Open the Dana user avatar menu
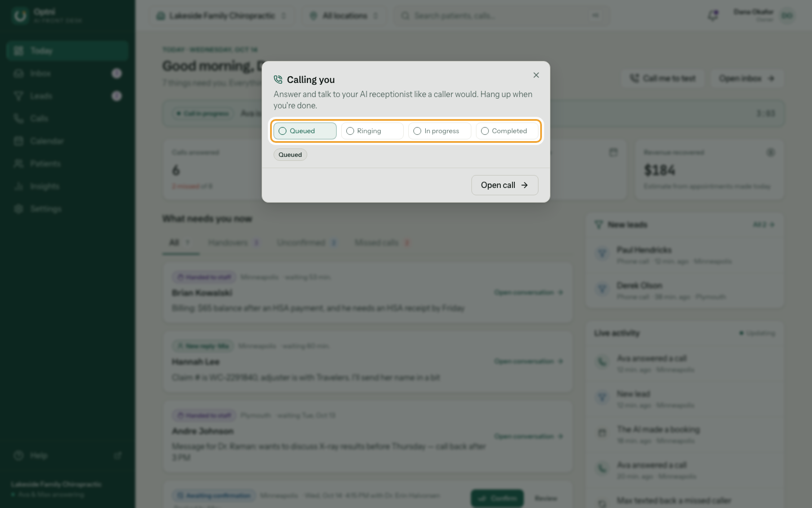Screen dimensions: 812x508 (787, 16)
